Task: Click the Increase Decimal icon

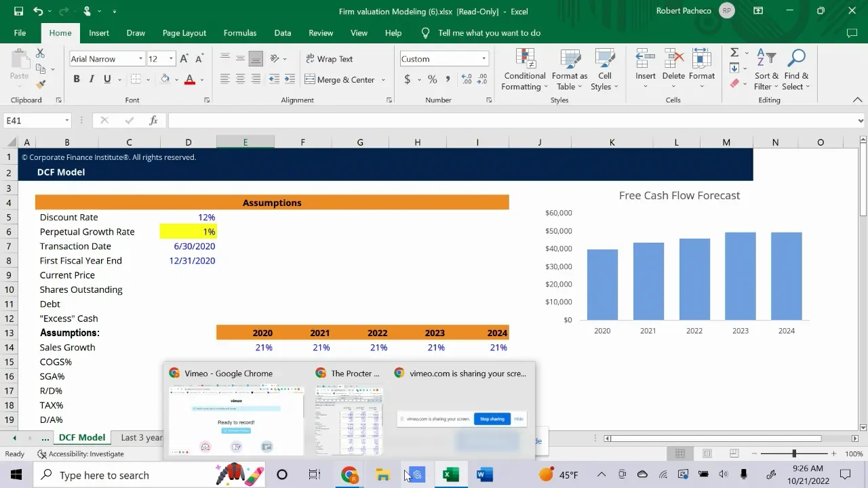Action: (466, 79)
